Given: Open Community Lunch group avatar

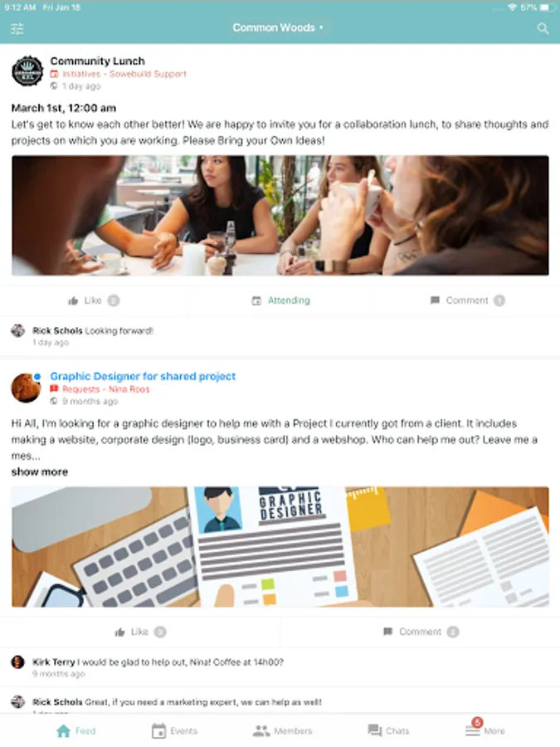Looking at the screenshot, I should 27,71.
